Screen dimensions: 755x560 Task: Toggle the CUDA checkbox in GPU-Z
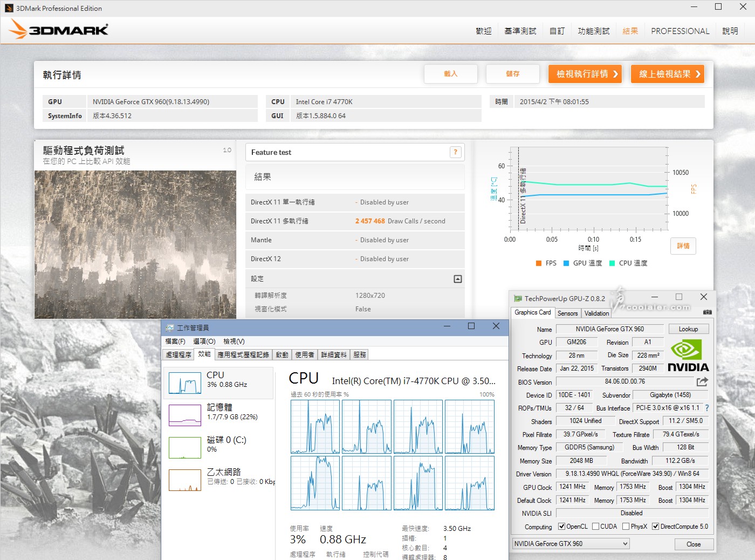click(x=596, y=527)
